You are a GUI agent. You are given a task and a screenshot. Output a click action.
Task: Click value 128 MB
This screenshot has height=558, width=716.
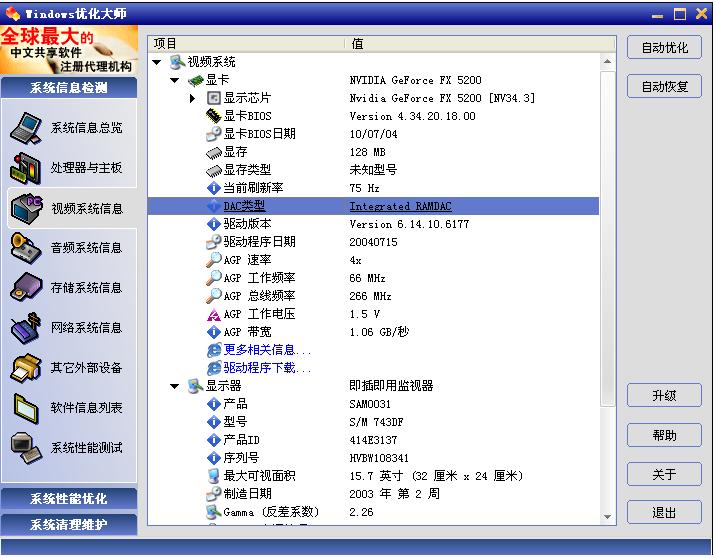coord(368,152)
